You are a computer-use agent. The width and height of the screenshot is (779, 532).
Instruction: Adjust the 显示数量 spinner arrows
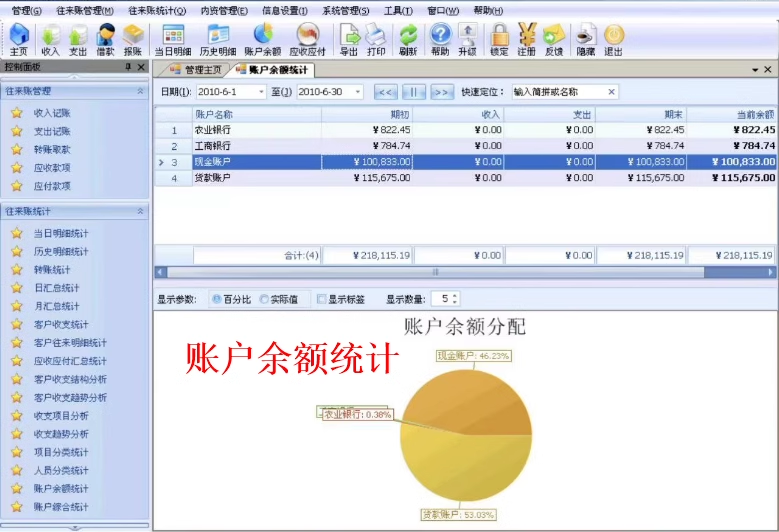455,299
